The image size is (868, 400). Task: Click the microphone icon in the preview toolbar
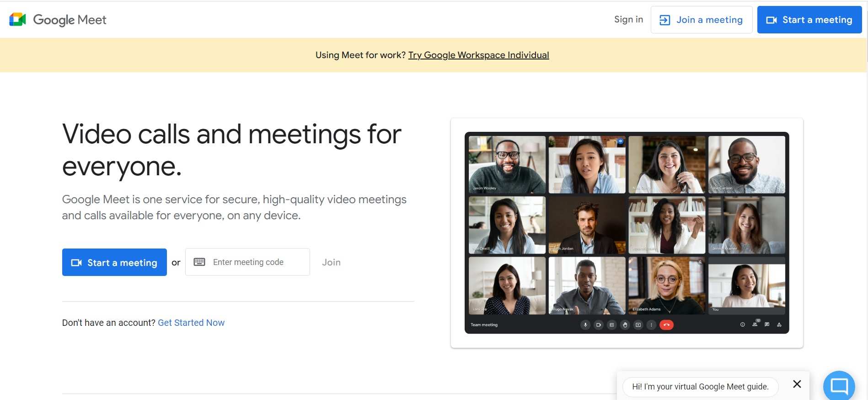click(x=585, y=325)
